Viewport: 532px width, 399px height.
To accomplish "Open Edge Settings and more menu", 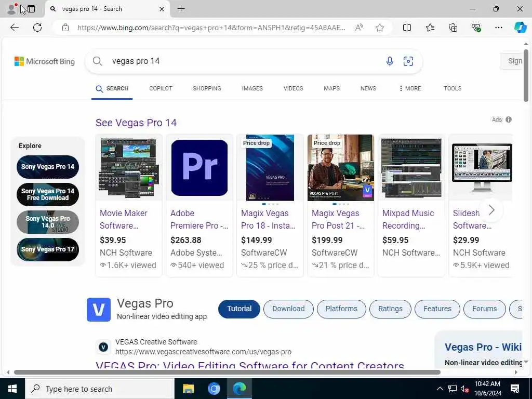I will [x=498, y=28].
